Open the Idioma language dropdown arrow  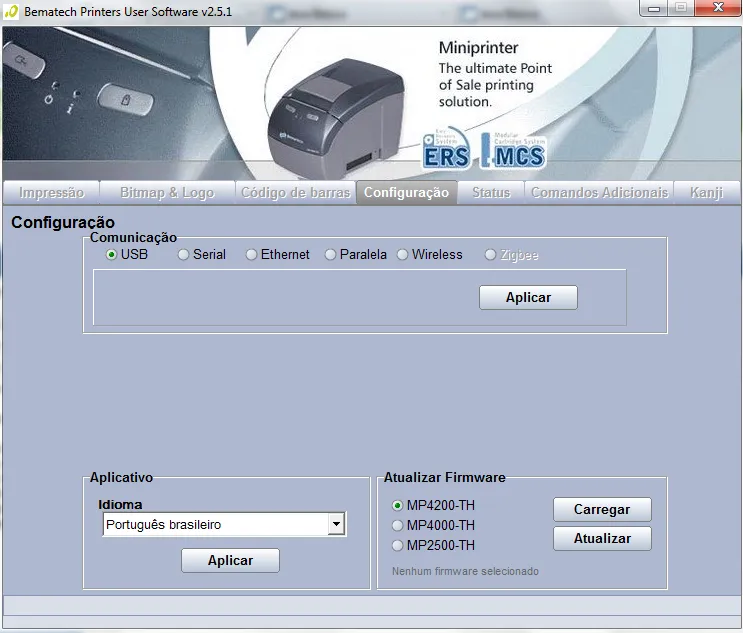pyautogui.click(x=336, y=524)
